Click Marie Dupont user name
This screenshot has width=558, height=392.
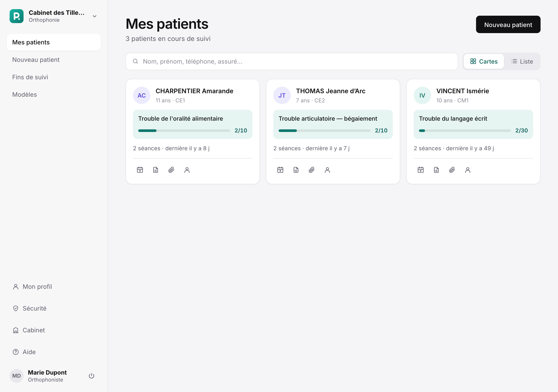pyautogui.click(x=47, y=372)
